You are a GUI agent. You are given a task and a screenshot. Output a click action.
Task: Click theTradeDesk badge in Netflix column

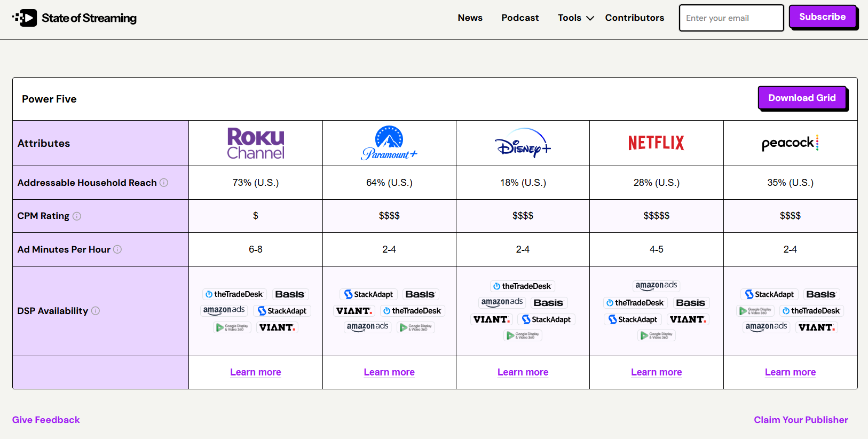(635, 303)
